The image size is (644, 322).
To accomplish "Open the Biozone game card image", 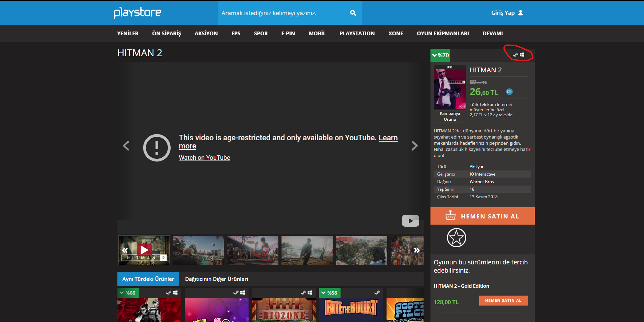I will (x=284, y=310).
